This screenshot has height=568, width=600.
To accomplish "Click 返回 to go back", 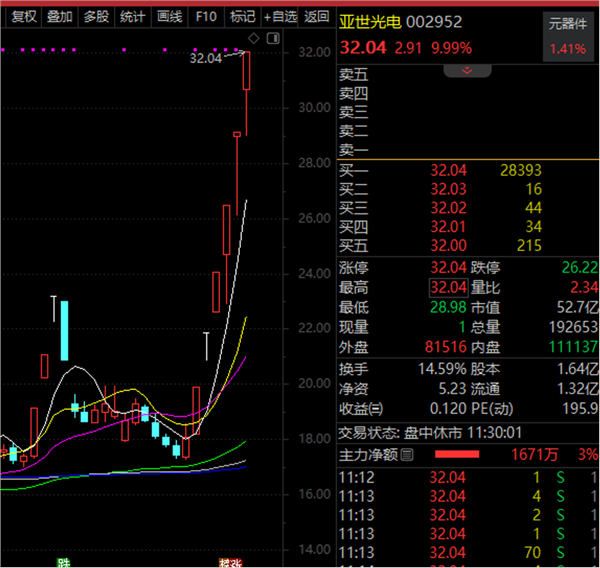I will [x=316, y=16].
